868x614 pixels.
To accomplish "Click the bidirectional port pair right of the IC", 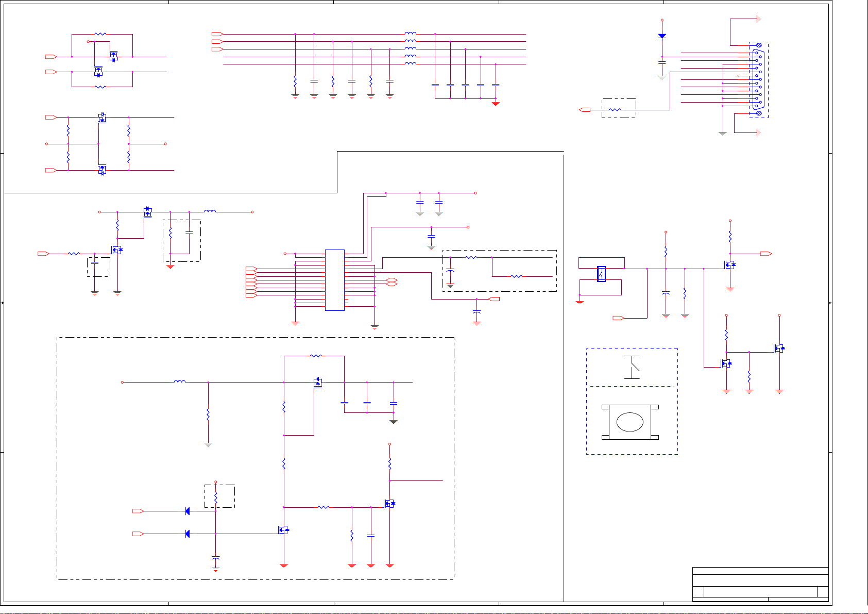I will pyautogui.click(x=392, y=281).
